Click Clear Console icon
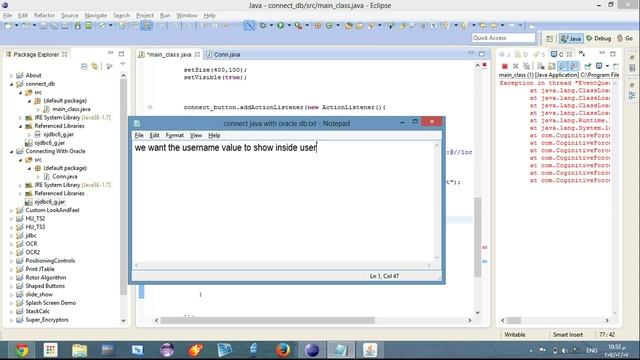Viewport: 640px width, 360px height. [x=541, y=66]
